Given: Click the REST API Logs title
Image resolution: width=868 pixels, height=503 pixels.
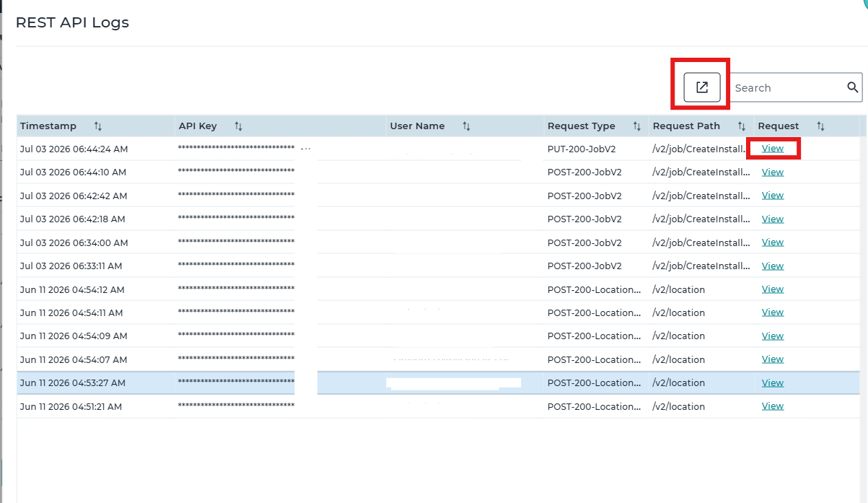Looking at the screenshot, I should click(x=72, y=22).
